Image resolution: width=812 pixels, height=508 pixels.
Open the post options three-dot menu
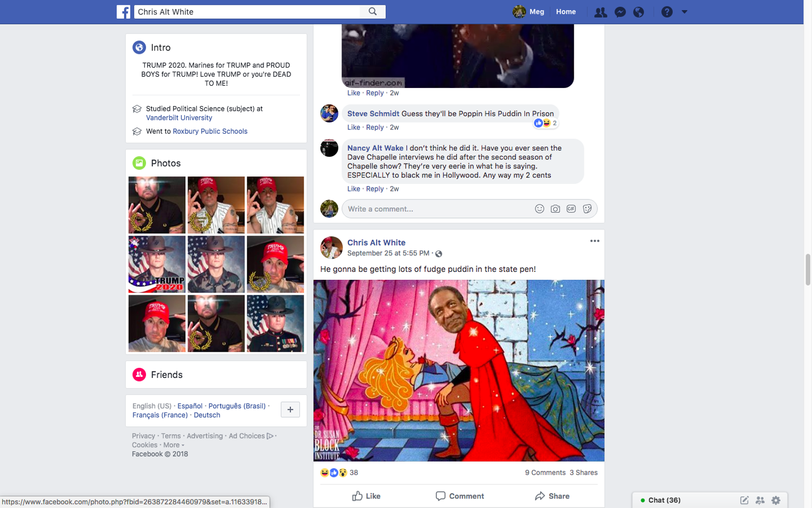click(595, 241)
